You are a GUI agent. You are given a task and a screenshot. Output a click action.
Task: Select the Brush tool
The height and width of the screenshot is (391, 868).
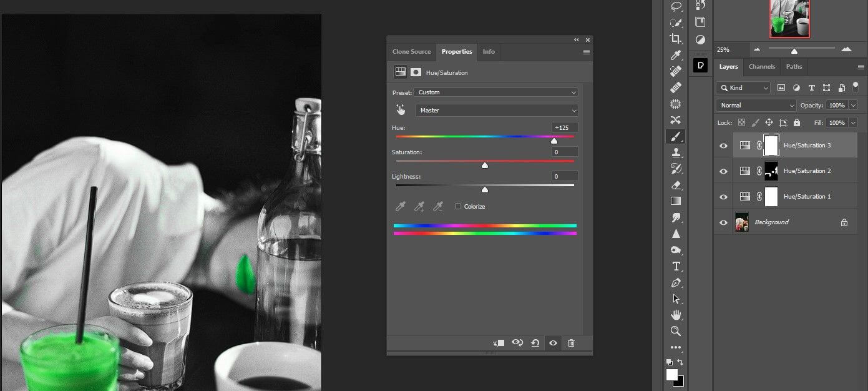tap(676, 136)
